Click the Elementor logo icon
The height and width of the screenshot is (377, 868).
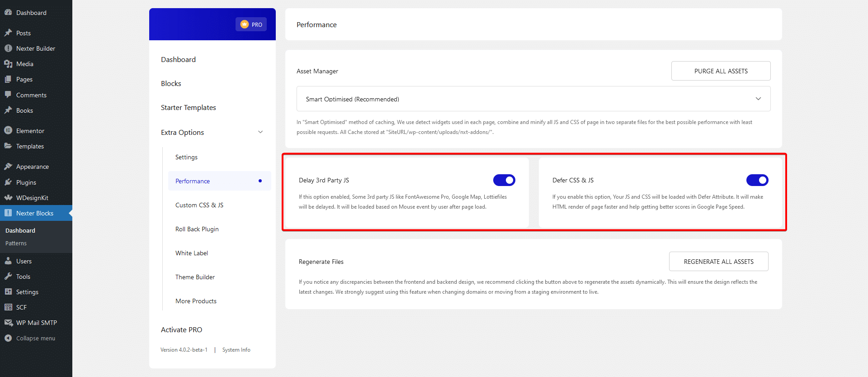pyautogui.click(x=8, y=131)
